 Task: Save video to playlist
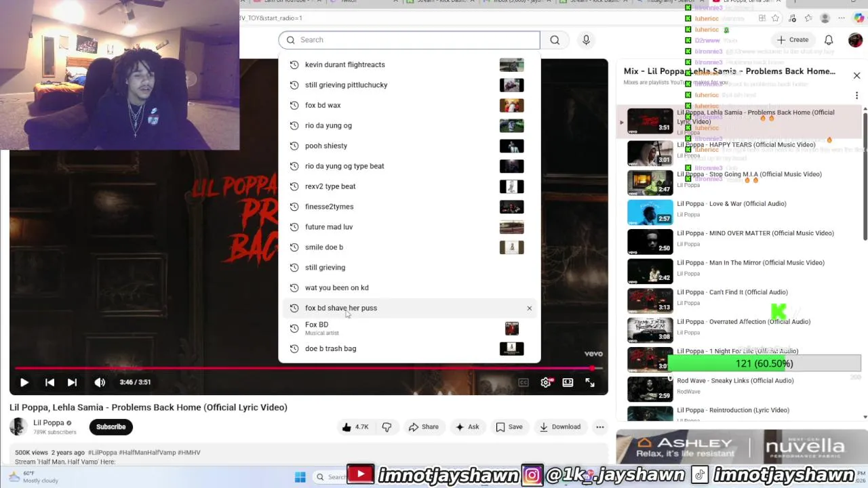509,427
